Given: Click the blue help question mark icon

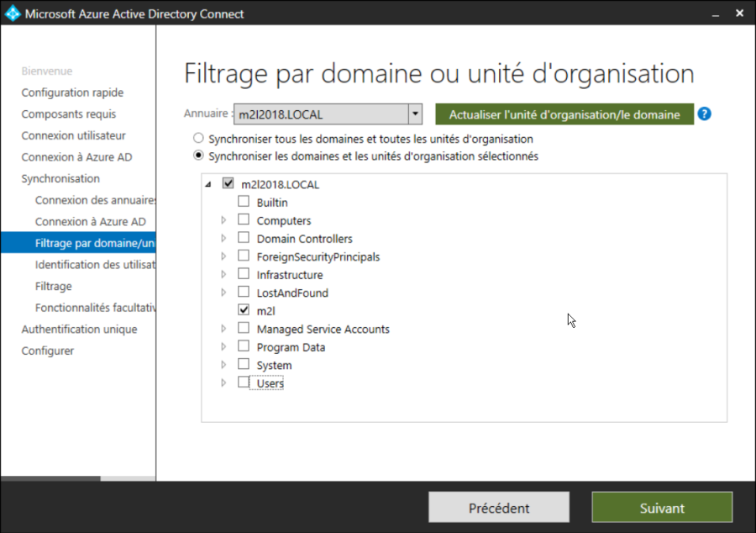Looking at the screenshot, I should [x=705, y=114].
